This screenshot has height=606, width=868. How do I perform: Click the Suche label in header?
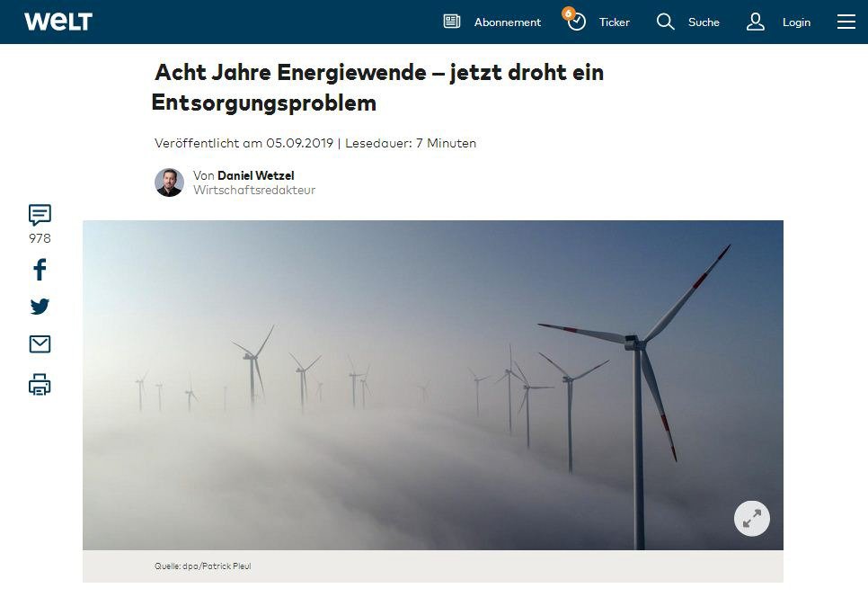coord(704,22)
